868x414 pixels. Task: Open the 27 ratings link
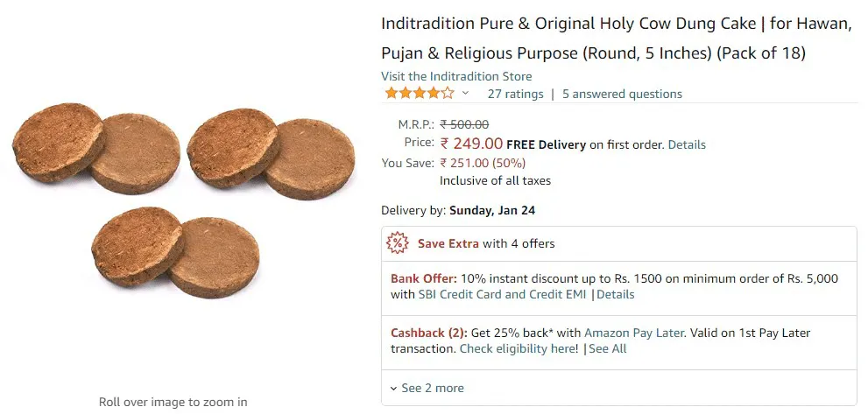tap(515, 94)
